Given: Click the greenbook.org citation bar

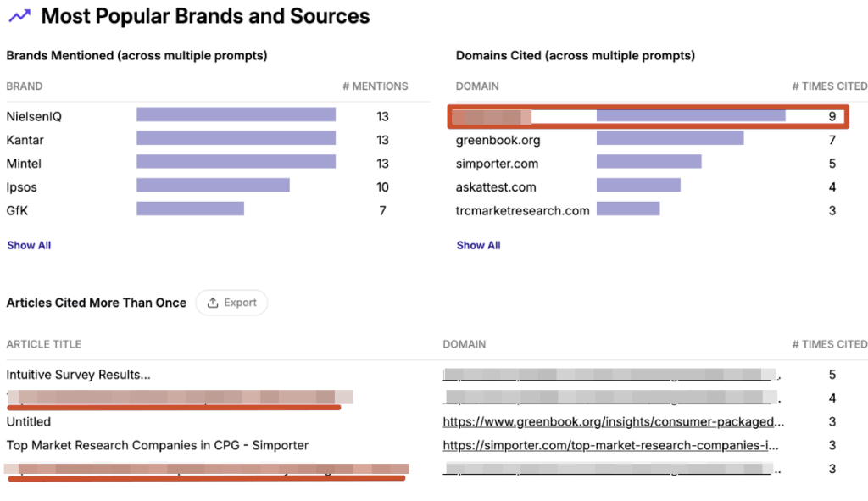Looking at the screenshot, I should (x=670, y=138).
